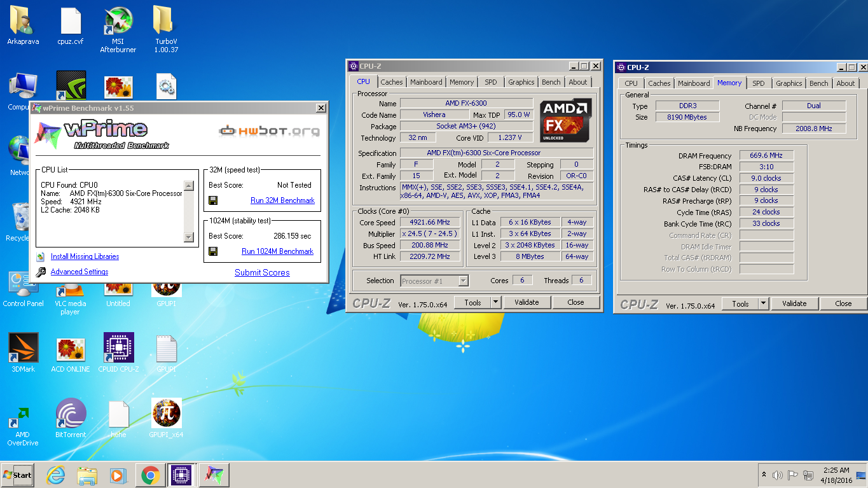Save the 32M score floppy icon

pyautogui.click(x=213, y=200)
